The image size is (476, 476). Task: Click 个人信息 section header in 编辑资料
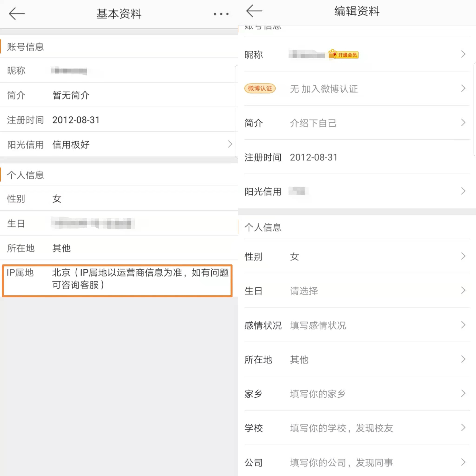pyautogui.click(x=263, y=227)
